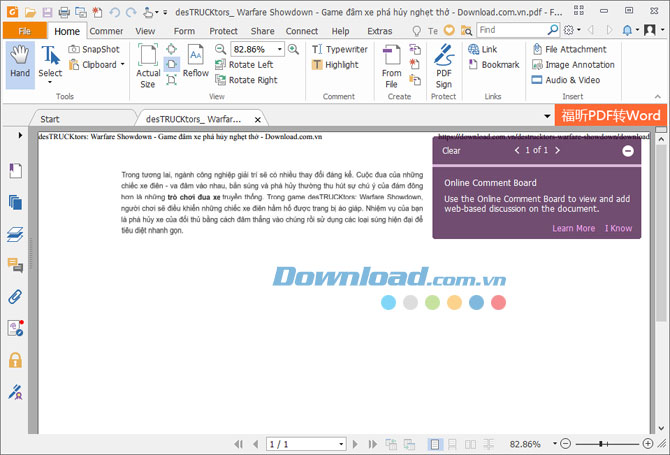Open the Connect ribbon tab
Image resolution: width=670 pixels, height=455 pixels.
tap(302, 31)
